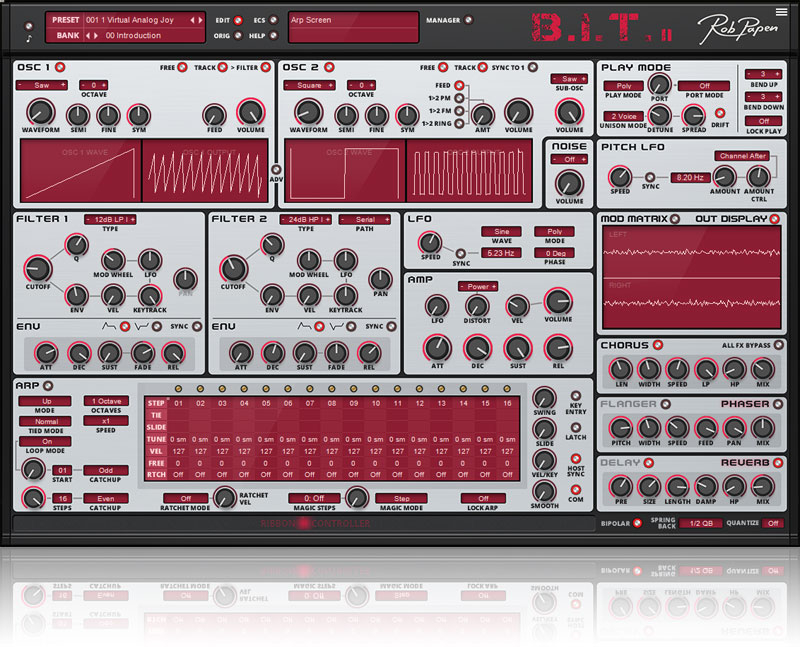800x647 pixels.
Task: Click the OSC 1 Volume knob
Action: click(x=250, y=112)
